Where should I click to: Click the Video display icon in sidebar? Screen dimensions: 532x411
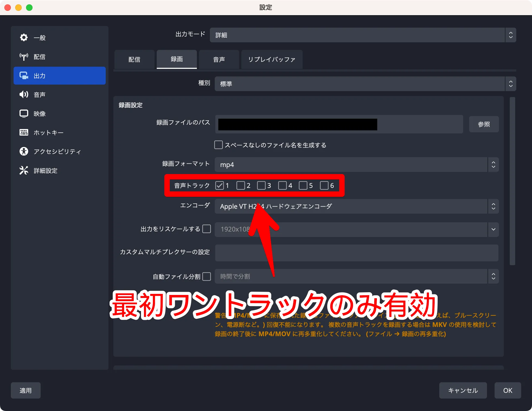tap(24, 113)
